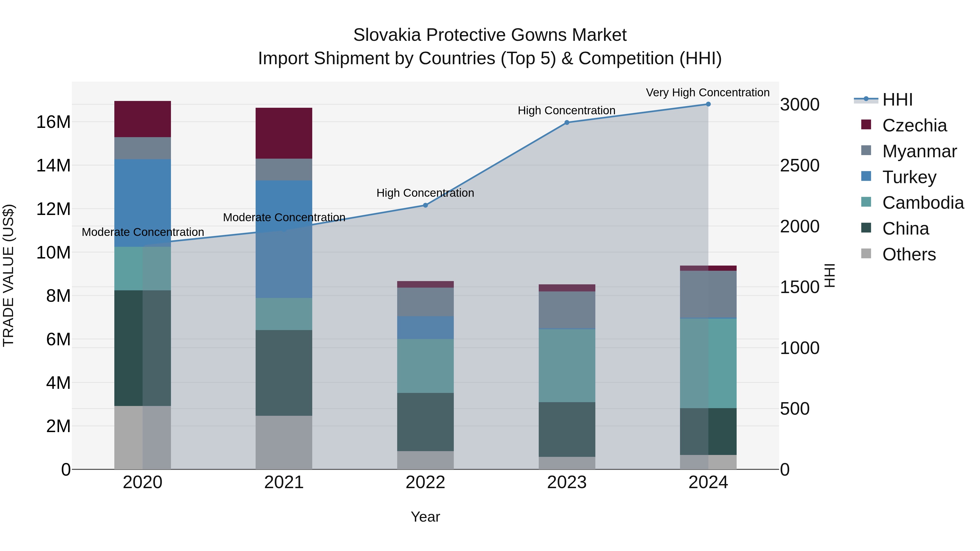Click the 'Year' x-axis title
Screen dimensions: 980x551
(425, 517)
